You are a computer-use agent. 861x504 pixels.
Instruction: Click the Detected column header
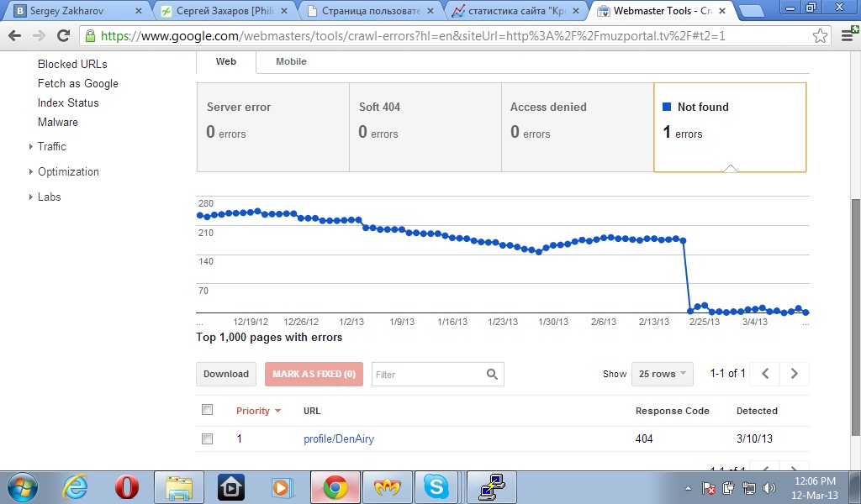(757, 411)
